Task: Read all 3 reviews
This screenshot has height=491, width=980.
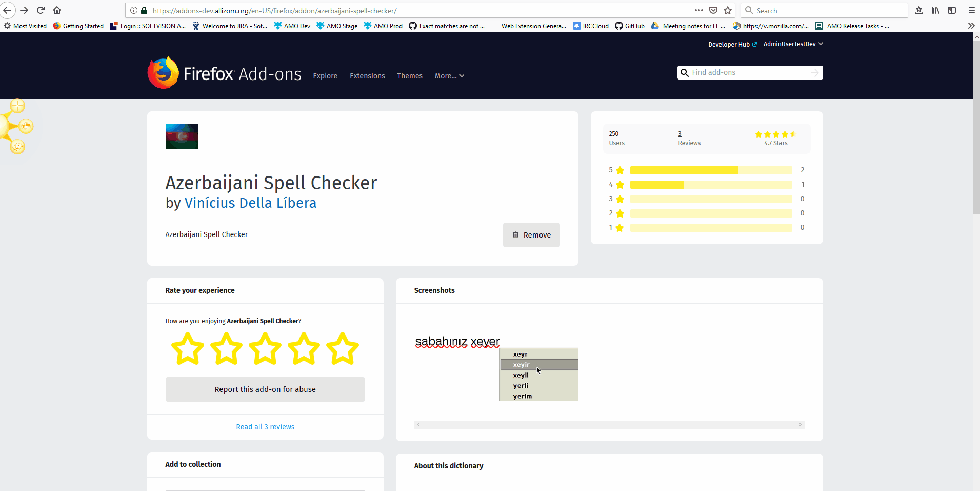Action: coord(265,427)
